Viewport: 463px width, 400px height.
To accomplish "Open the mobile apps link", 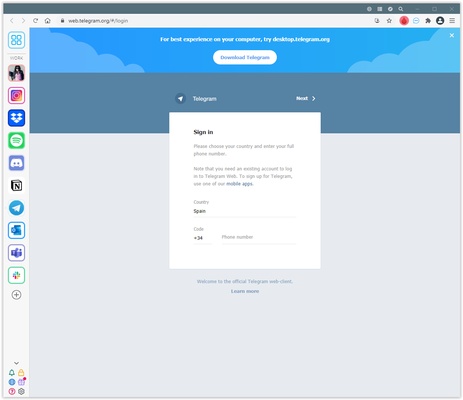I will click(239, 184).
